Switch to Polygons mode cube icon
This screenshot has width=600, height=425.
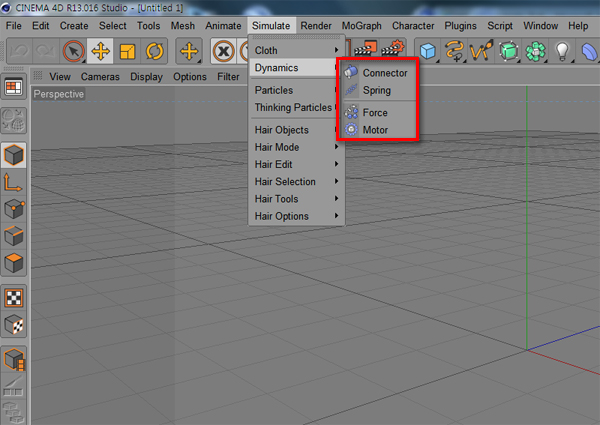coord(14,263)
